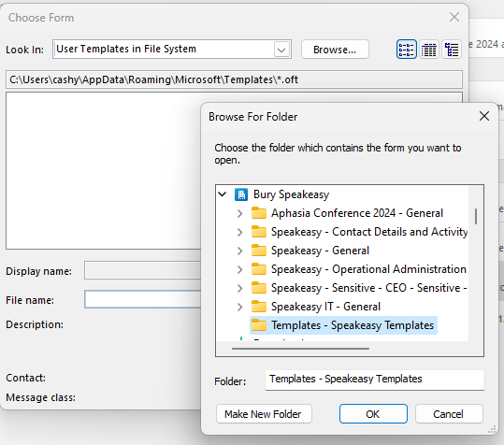This screenshot has width=504, height=445.
Task: Expand the Speakeasy IT - General folder
Action: 239,307
